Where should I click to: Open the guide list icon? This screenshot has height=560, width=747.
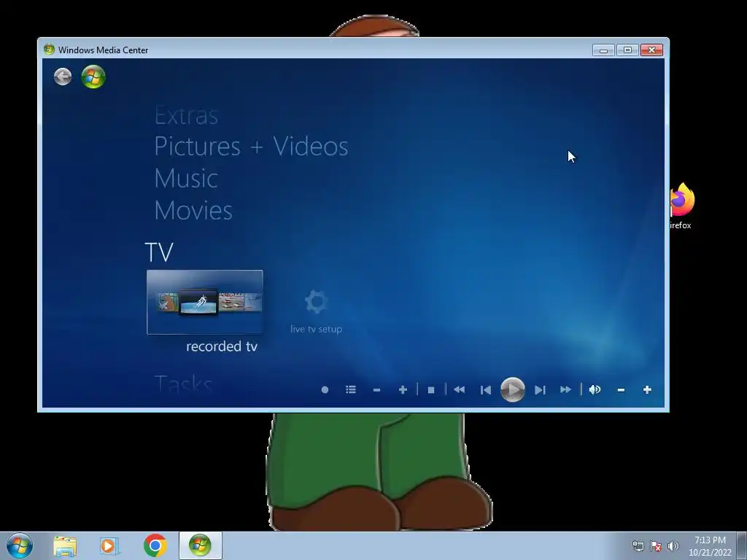click(x=351, y=389)
